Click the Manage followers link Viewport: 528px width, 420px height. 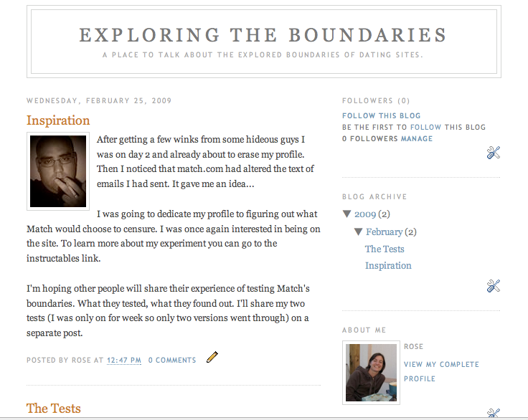click(x=417, y=139)
